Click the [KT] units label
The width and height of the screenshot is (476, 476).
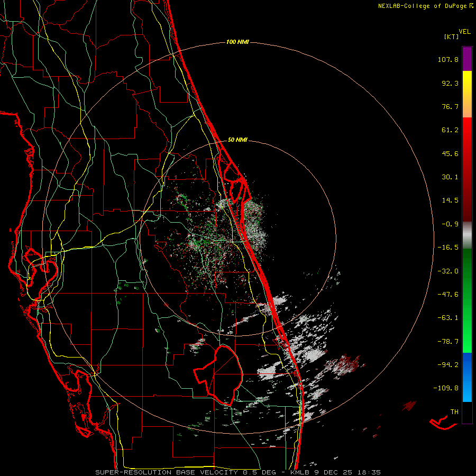point(451,36)
